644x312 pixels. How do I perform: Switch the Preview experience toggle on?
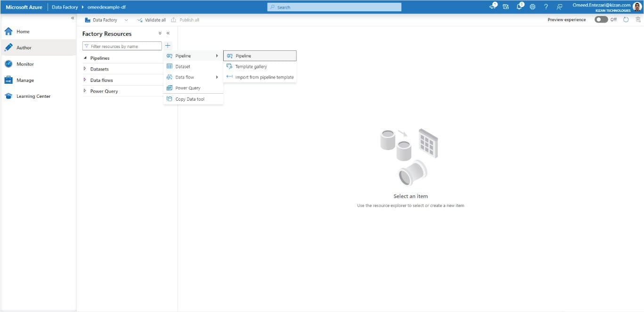600,20
